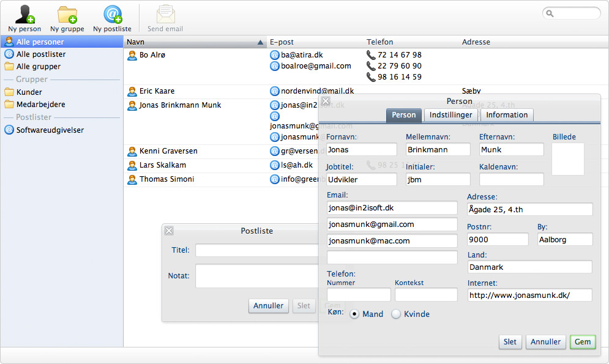Screen dimensions: 609x364
Task: Click the Ny gruppe folder icon
Action: pyautogui.click(x=67, y=14)
